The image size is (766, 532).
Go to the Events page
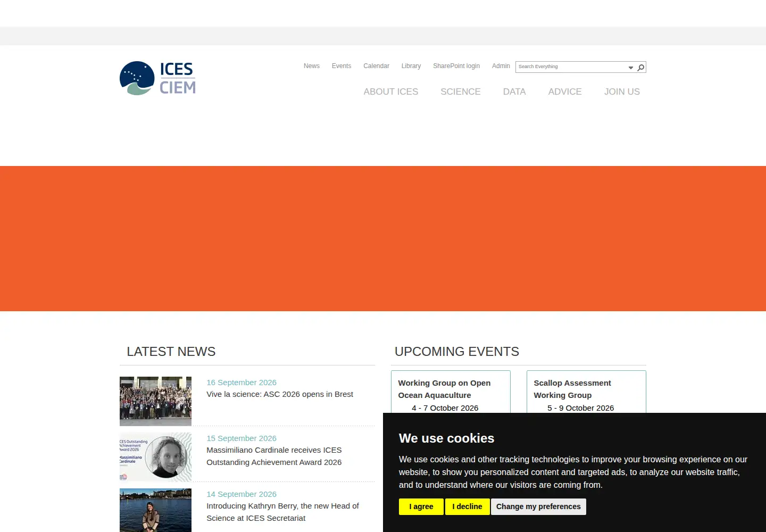coord(342,66)
